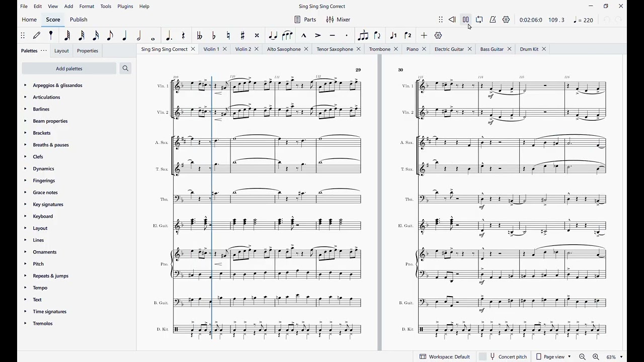The width and height of the screenshot is (644, 362).
Task: Open the Format menu
Action: (87, 7)
